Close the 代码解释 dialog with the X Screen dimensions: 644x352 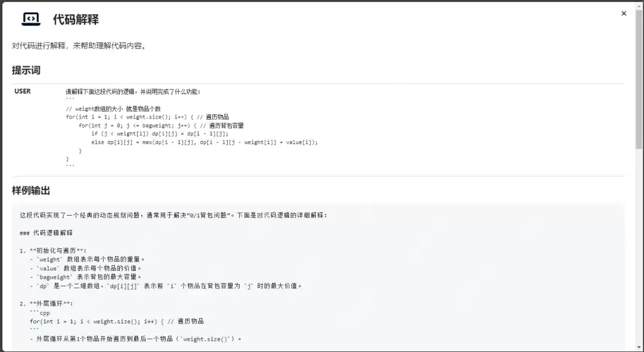624,13
